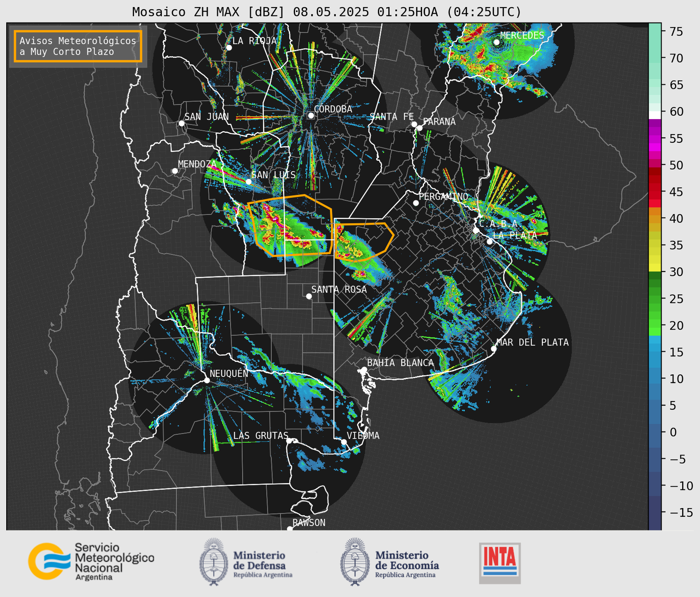This screenshot has height=597, width=700.
Task: Click the 30 dBZ yellow colorbar segment
Action: 655,268
